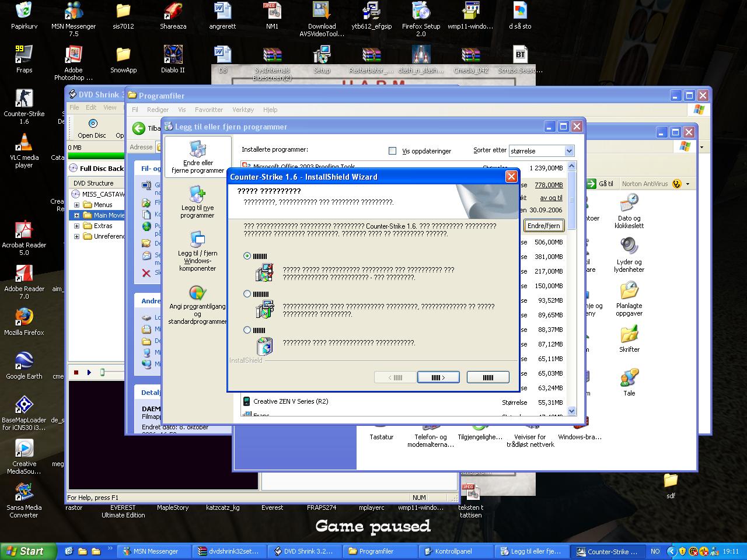Open the Norton AntiVirus toolbar dropdown arrow
Screen dimensions: 747x560
tap(687, 184)
